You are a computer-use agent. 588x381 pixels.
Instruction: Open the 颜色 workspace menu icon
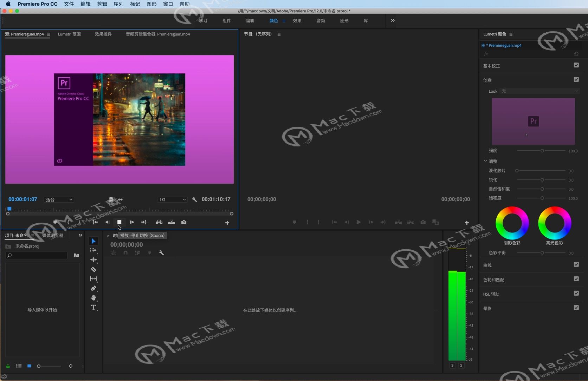coord(284,21)
